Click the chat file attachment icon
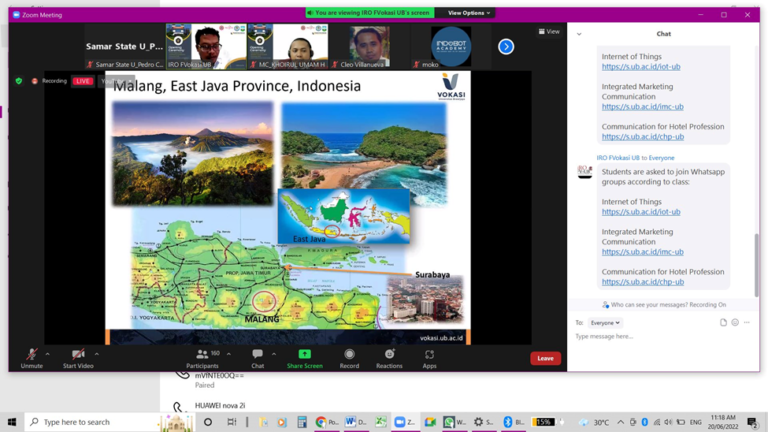The height and width of the screenshot is (432, 768). point(723,322)
